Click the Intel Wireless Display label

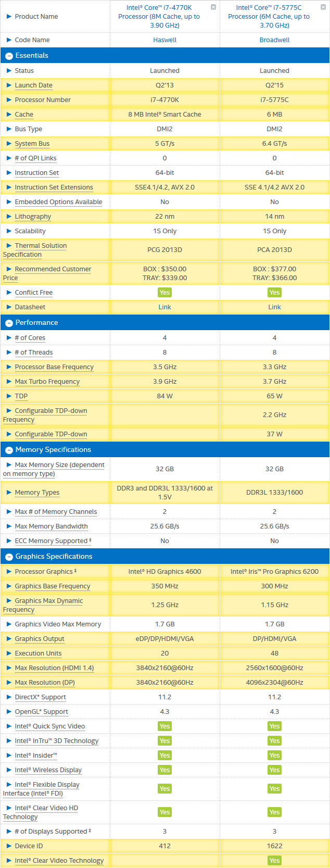tap(48, 770)
